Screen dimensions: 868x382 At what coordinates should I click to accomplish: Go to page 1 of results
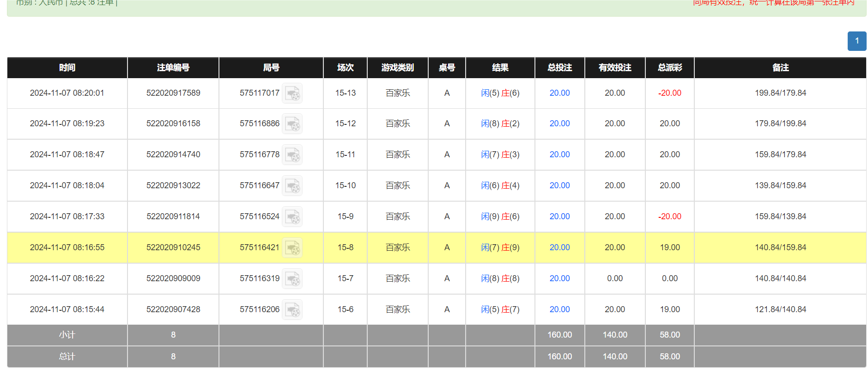pos(856,41)
